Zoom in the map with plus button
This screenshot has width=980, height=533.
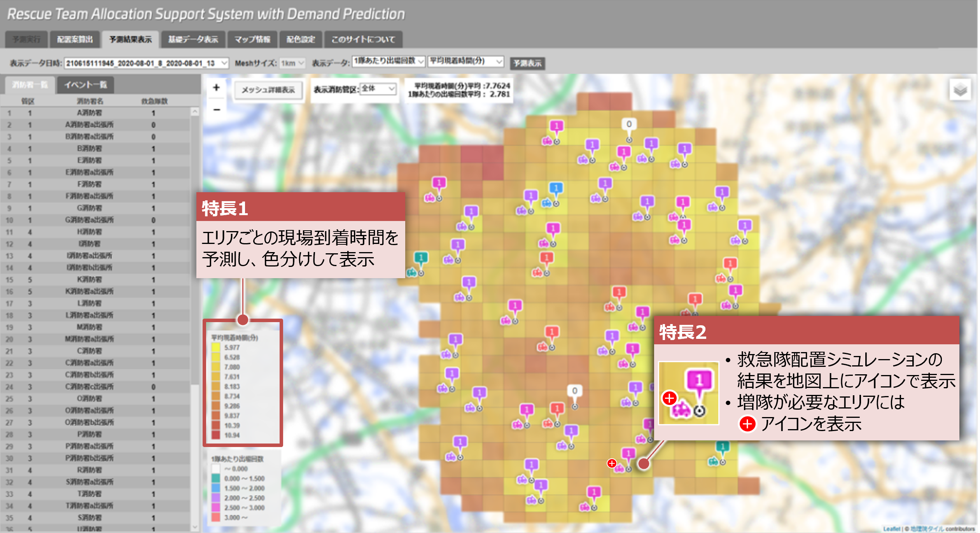tap(217, 88)
